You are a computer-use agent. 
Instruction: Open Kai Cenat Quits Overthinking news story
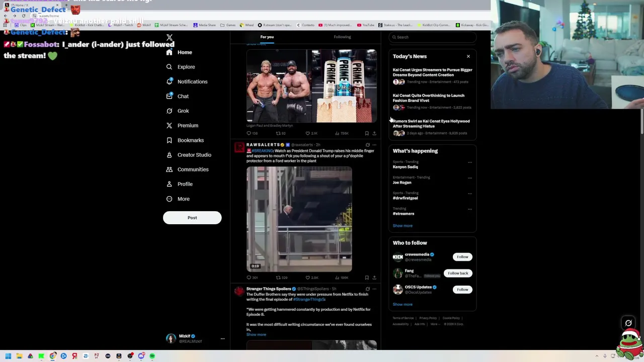coord(432,101)
